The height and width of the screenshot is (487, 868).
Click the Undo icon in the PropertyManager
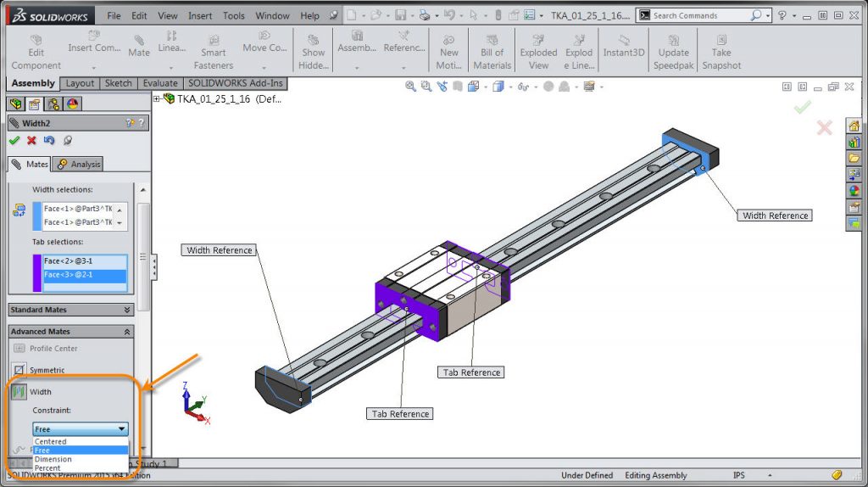[49, 141]
